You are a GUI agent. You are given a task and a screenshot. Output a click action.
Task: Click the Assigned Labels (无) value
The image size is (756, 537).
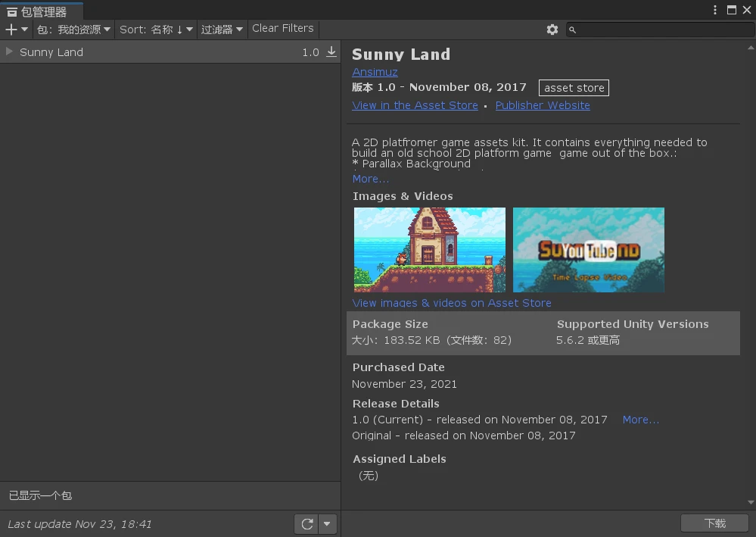(369, 476)
